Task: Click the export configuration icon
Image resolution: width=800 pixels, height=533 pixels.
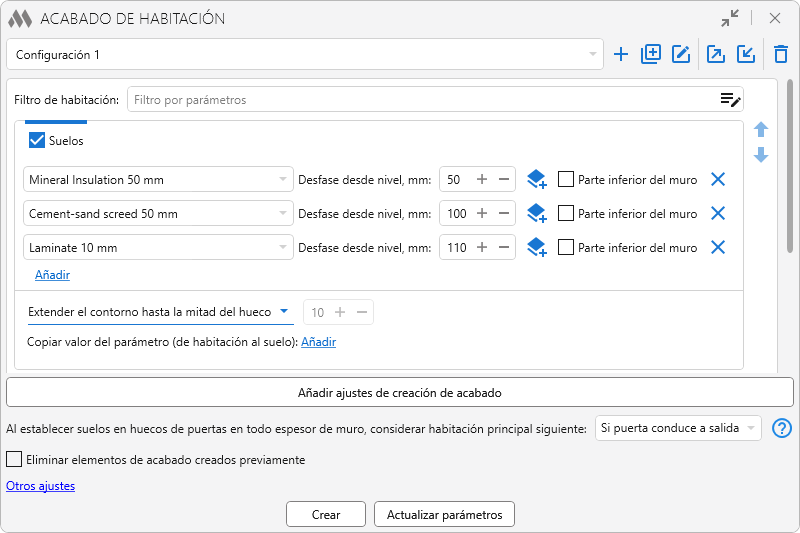Action: 716,55
